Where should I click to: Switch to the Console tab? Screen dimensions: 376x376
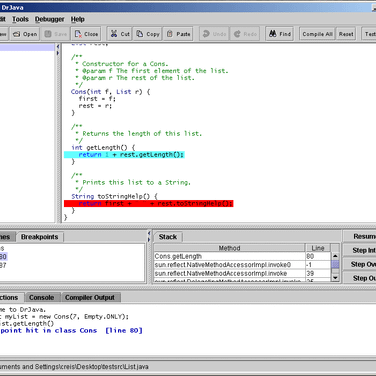pos(41,297)
